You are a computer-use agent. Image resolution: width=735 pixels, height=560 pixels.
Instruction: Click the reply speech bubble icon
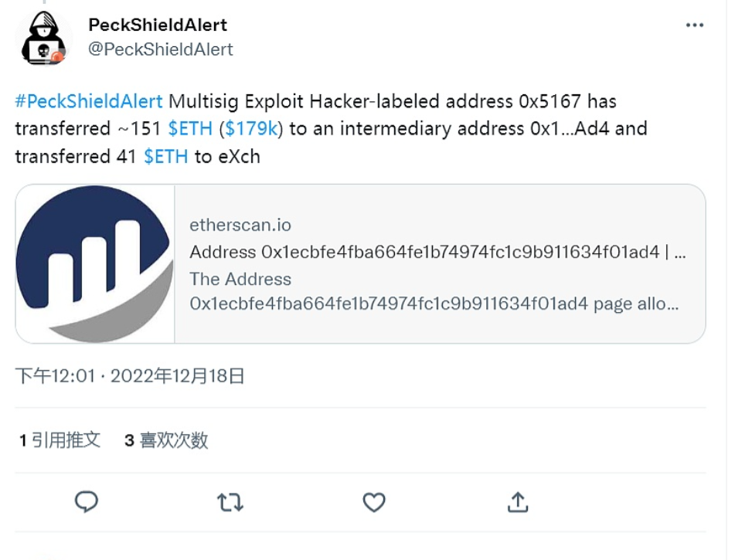point(87,502)
